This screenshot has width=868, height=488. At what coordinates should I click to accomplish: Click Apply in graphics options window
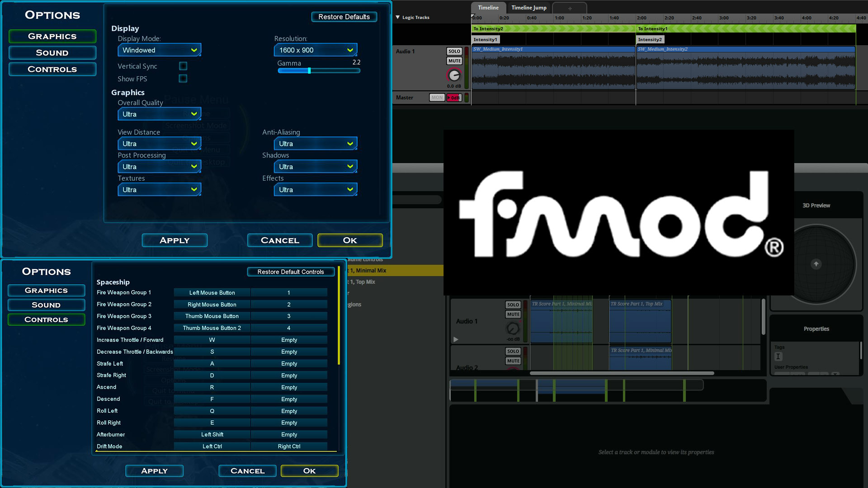click(x=175, y=240)
